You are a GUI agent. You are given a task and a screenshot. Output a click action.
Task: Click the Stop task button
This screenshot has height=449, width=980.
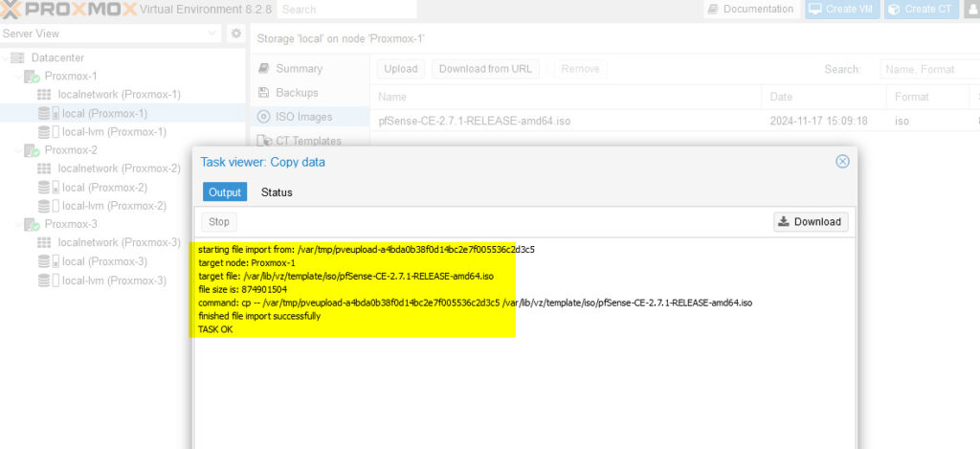click(219, 221)
